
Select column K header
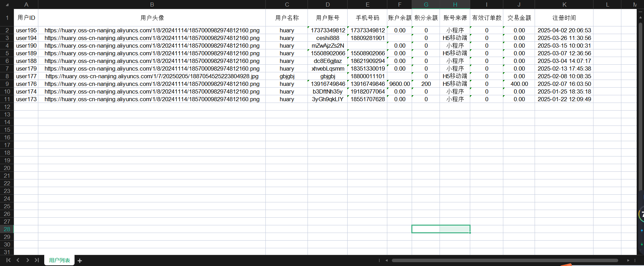[x=564, y=5]
